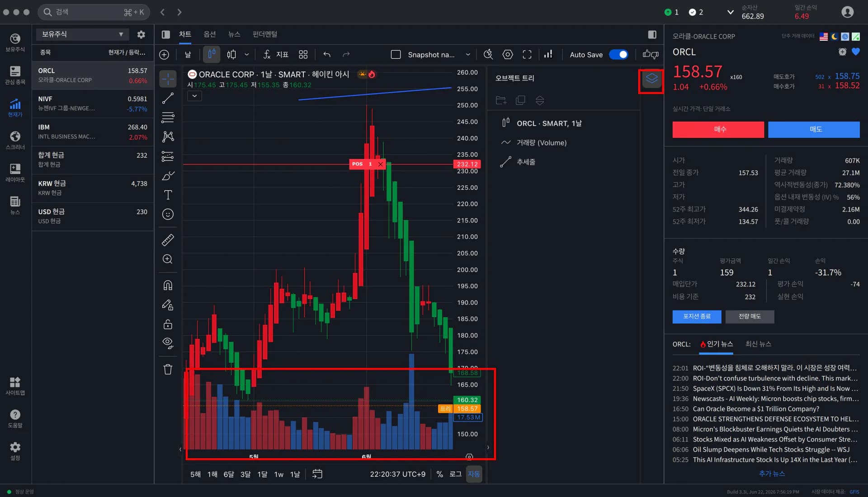Toggle ORCL favorite heart

click(855, 52)
